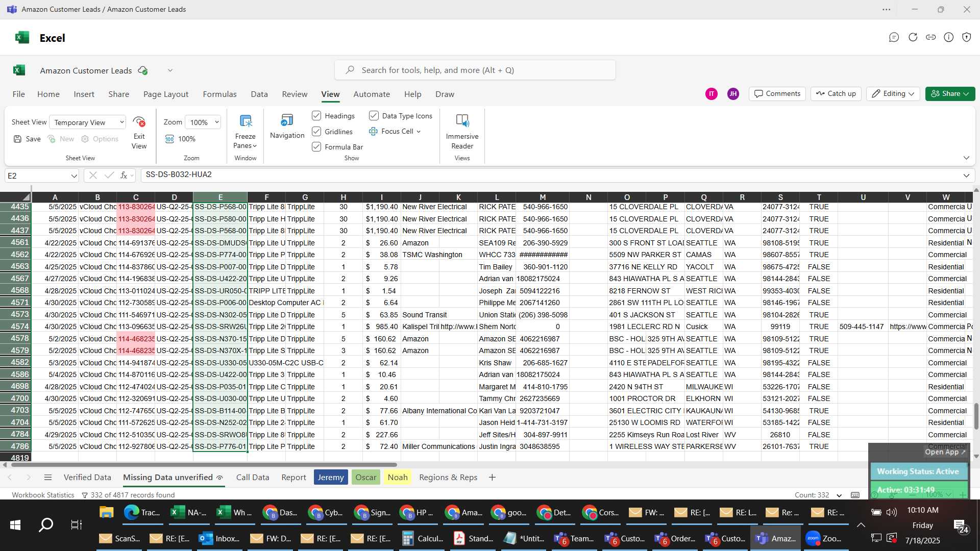980x551 pixels.
Task: Click the JH user presence avatar
Action: [x=733, y=94]
